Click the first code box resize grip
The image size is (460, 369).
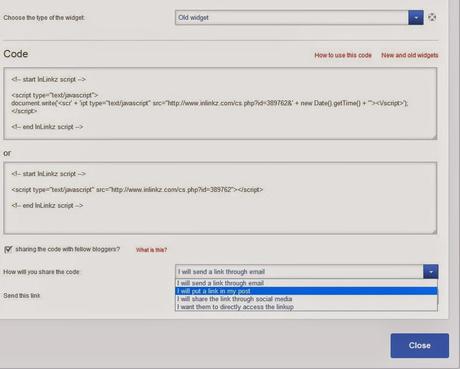[434, 137]
